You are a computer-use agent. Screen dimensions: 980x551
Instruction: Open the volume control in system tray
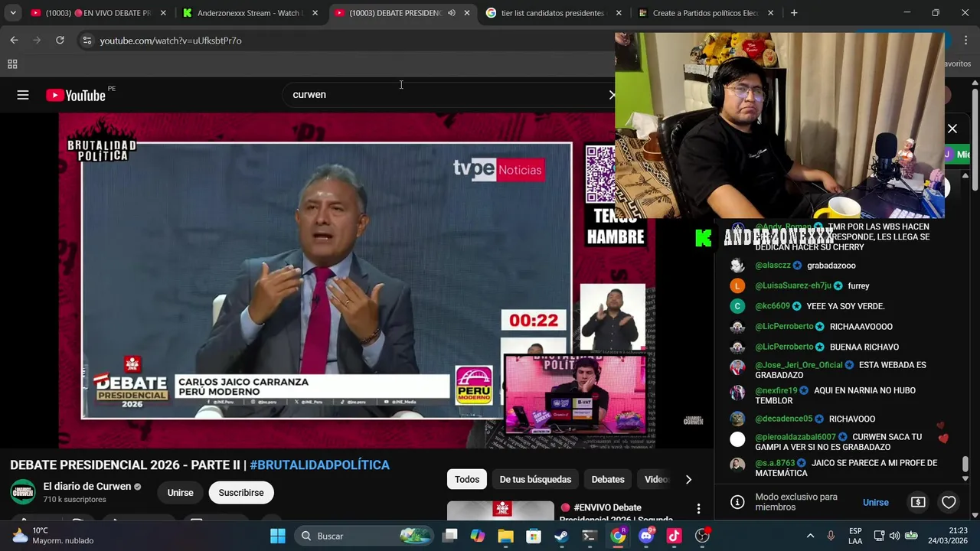click(x=896, y=536)
